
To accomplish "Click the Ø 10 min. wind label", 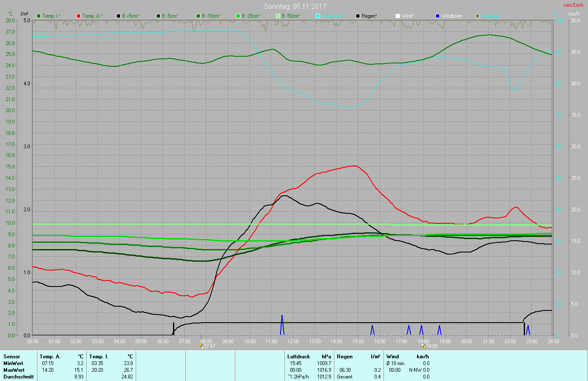I will [396, 363].
